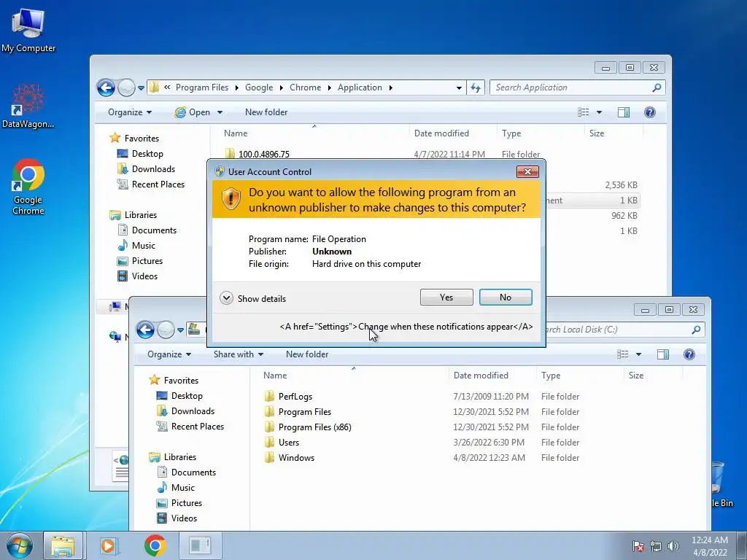Open recent pages dropdown in Application window
The height and width of the screenshot is (560, 747).
pyautogui.click(x=141, y=88)
